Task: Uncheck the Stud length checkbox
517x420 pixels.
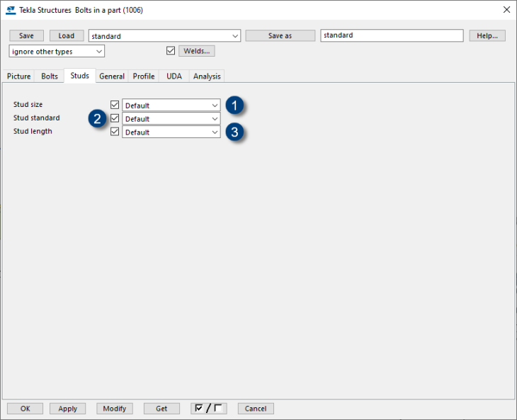Action: (115, 132)
